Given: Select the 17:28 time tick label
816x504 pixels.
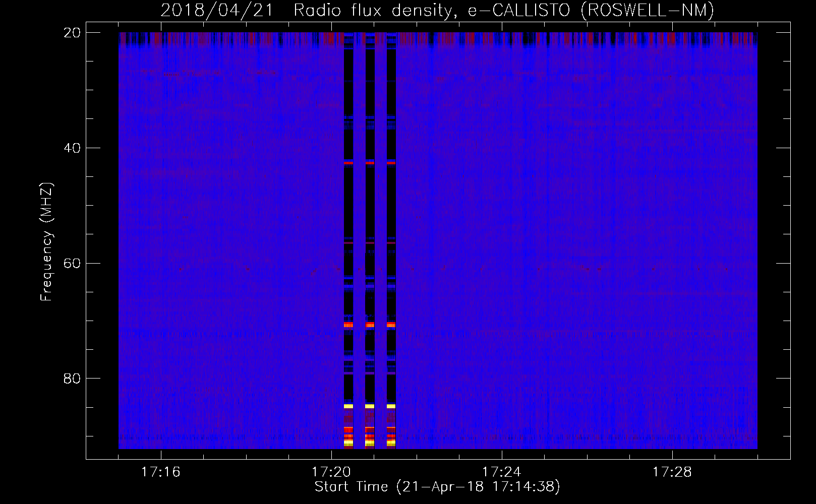Looking at the screenshot, I should (x=672, y=472).
